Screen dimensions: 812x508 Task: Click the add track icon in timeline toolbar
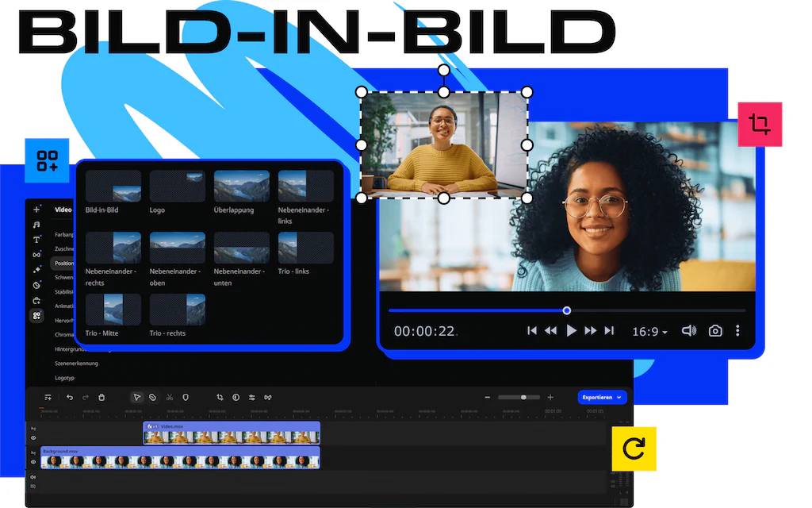pyautogui.click(x=48, y=397)
